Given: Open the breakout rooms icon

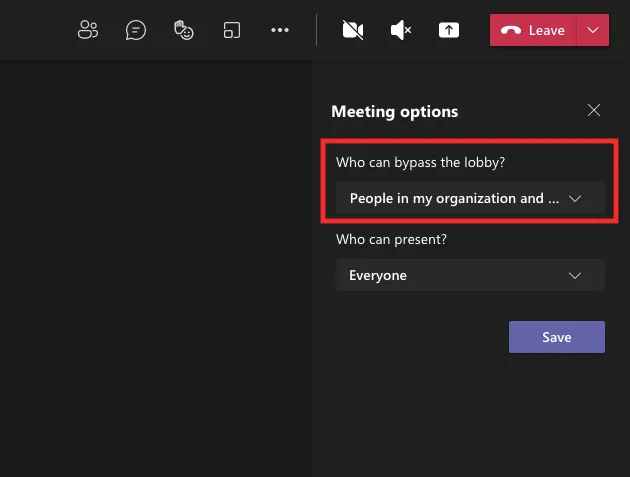Looking at the screenshot, I should click(232, 30).
